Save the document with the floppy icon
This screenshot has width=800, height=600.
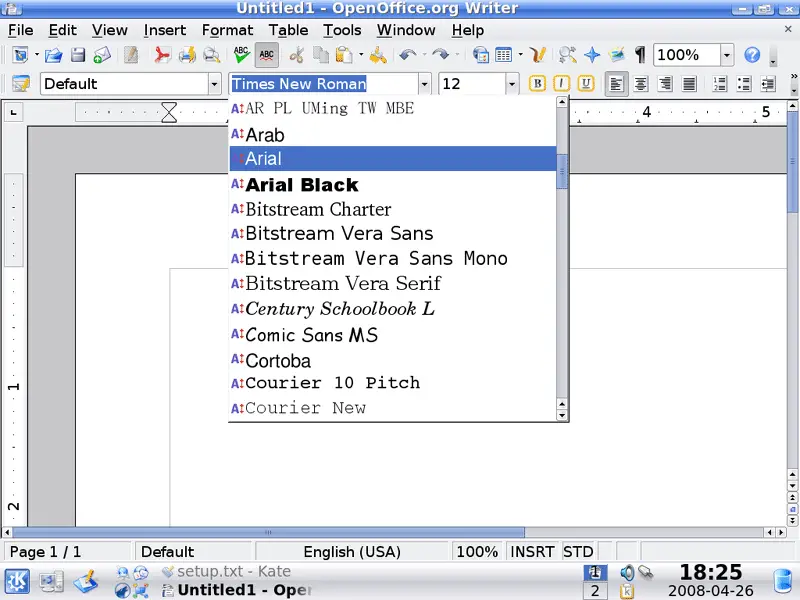click(x=78, y=55)
